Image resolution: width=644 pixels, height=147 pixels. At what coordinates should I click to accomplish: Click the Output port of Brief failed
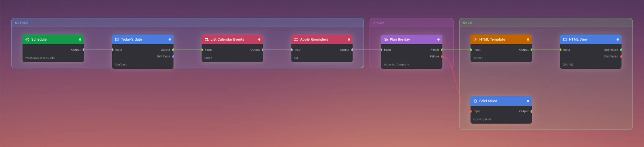click(532, 112)
